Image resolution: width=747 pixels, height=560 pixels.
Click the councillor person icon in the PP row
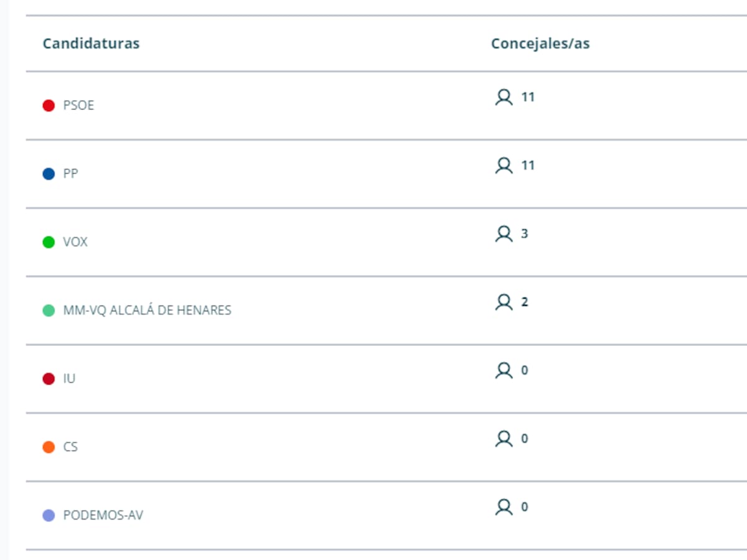(x=504, y=166)
